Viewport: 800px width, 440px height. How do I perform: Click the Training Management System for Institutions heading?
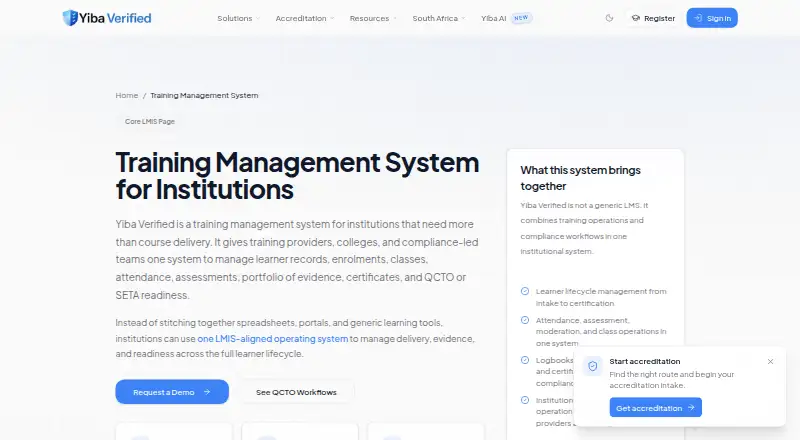(x=297, y=176)
